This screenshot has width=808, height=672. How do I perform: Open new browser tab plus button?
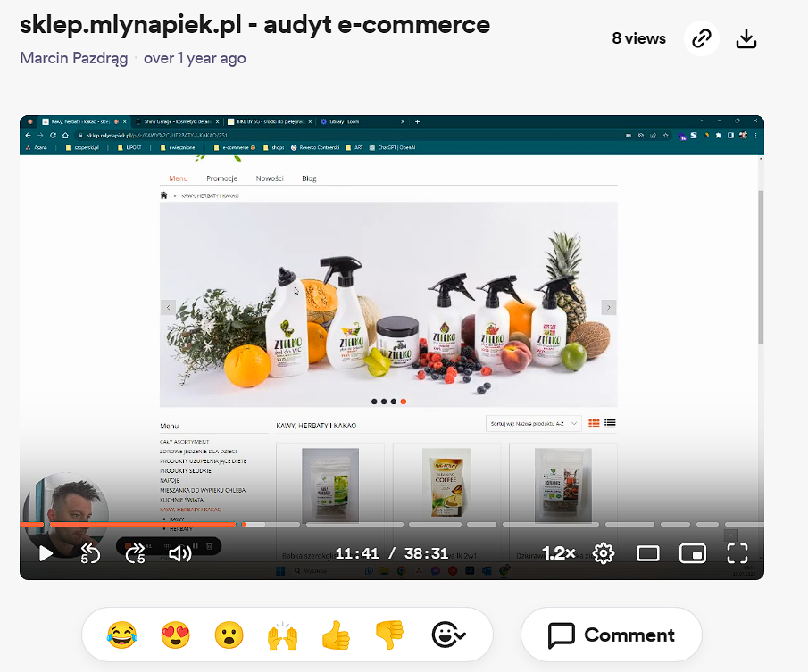(418, 122)
